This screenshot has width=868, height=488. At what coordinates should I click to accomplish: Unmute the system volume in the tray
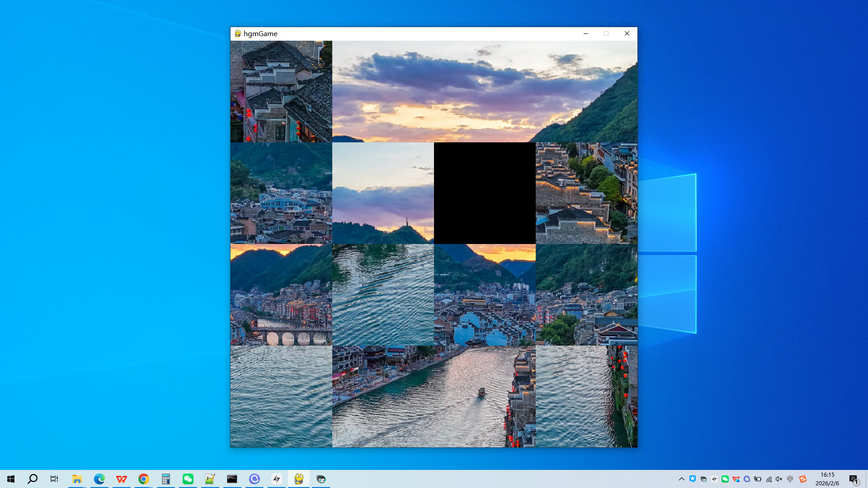[x=778, y=479]
